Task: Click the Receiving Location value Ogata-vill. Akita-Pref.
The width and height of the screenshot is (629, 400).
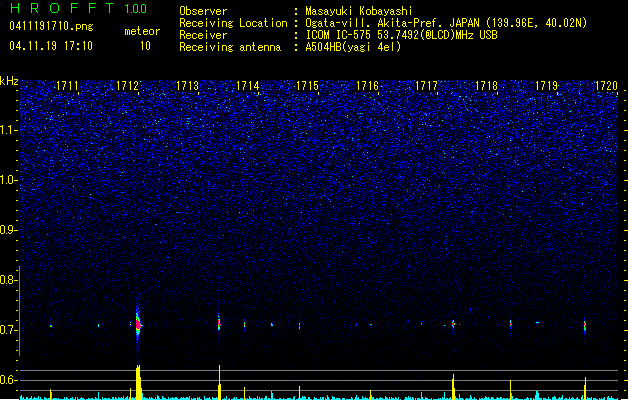Action: 372,23
